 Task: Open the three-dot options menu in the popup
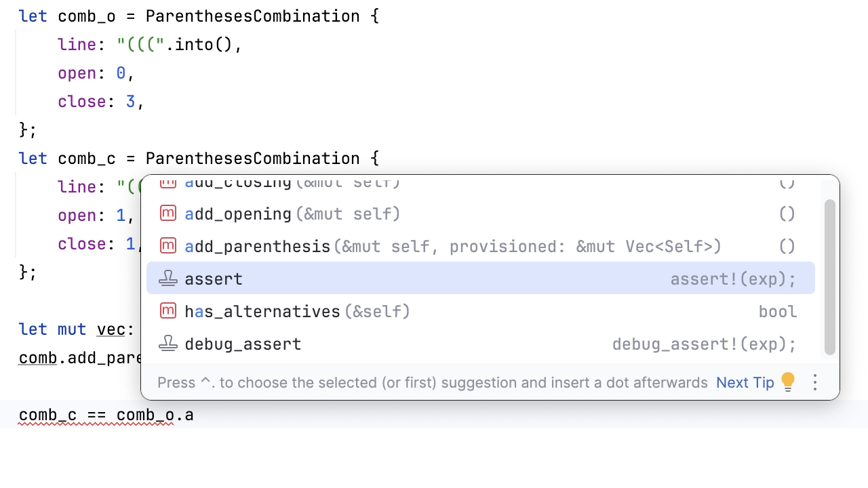814,382
